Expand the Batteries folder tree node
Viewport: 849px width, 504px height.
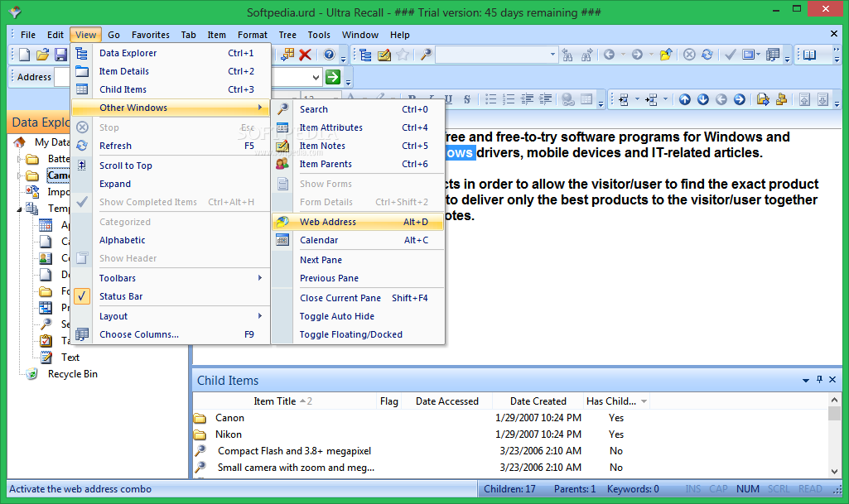click(x=19, y=159)
